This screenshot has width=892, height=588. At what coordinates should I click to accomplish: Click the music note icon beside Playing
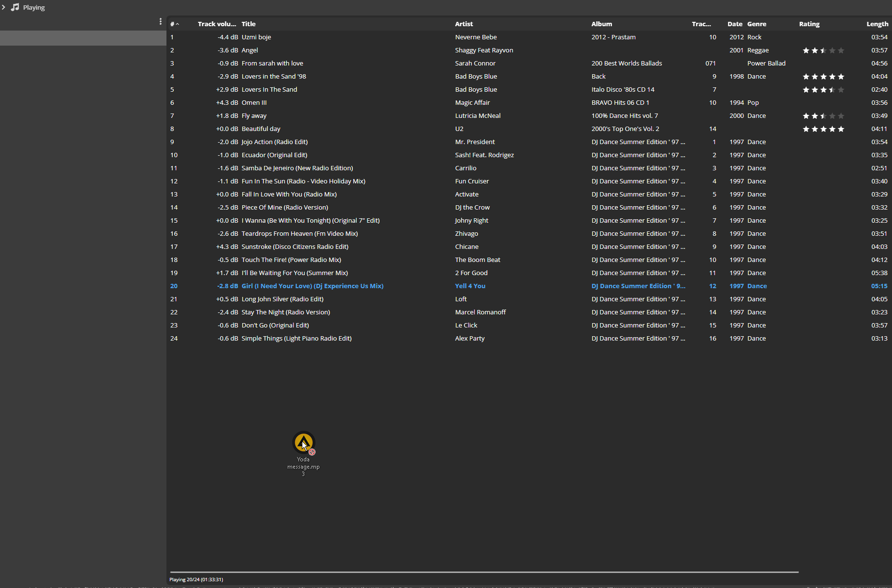pyautogui.click(x=16, y=7)
